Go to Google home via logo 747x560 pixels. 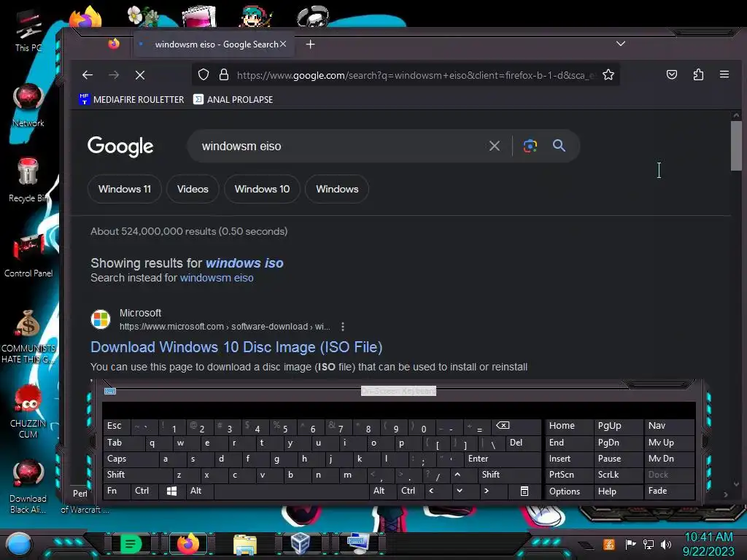[120, 146]
